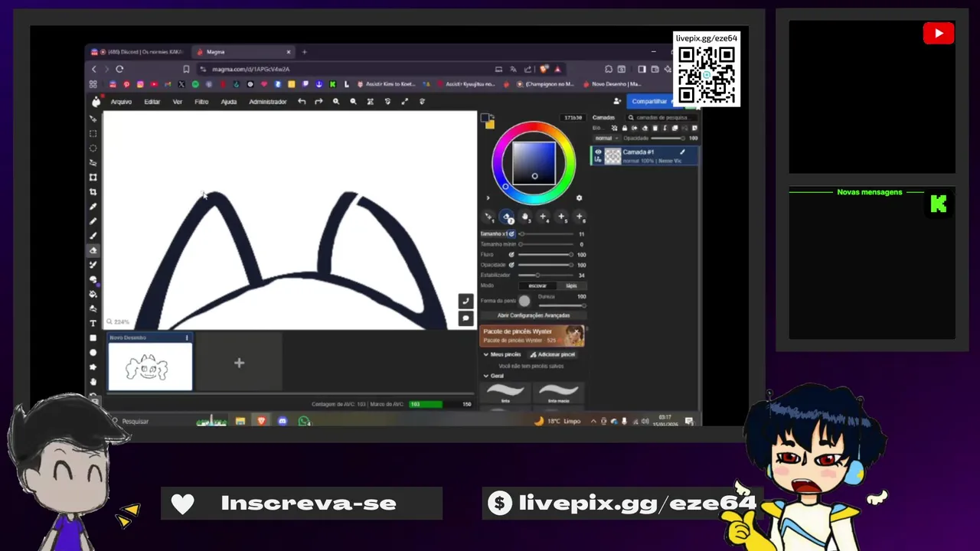Zoom out using magnifier minus icon
Image resolution: width=980 pixels, height=551 pixels.
click(353, 101)
